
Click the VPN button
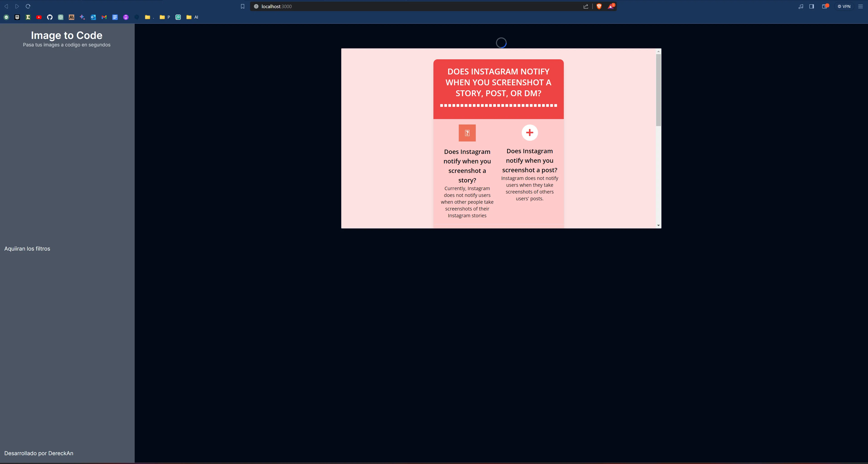pos(844,6)
